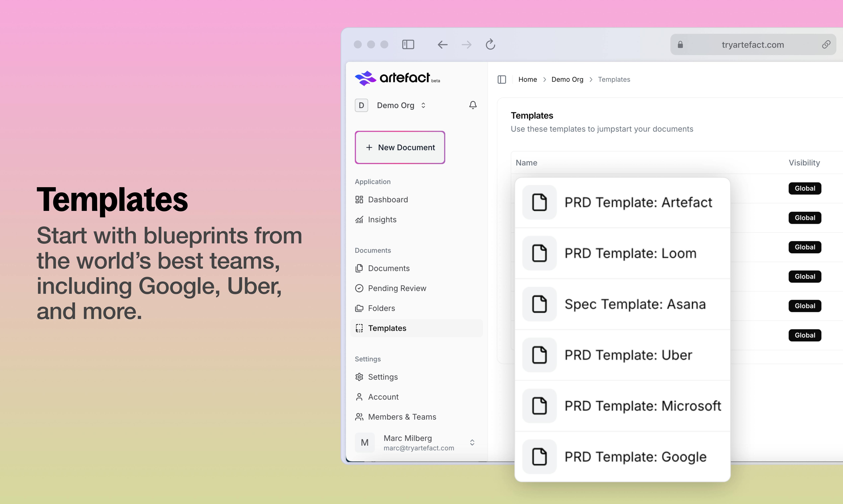Open Members & Teams in the sidebar
843x504 pixels.
[416, 417]
